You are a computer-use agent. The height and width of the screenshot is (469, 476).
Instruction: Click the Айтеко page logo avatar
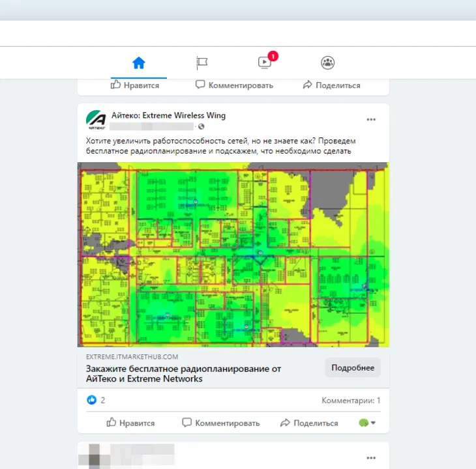point(96,120)
